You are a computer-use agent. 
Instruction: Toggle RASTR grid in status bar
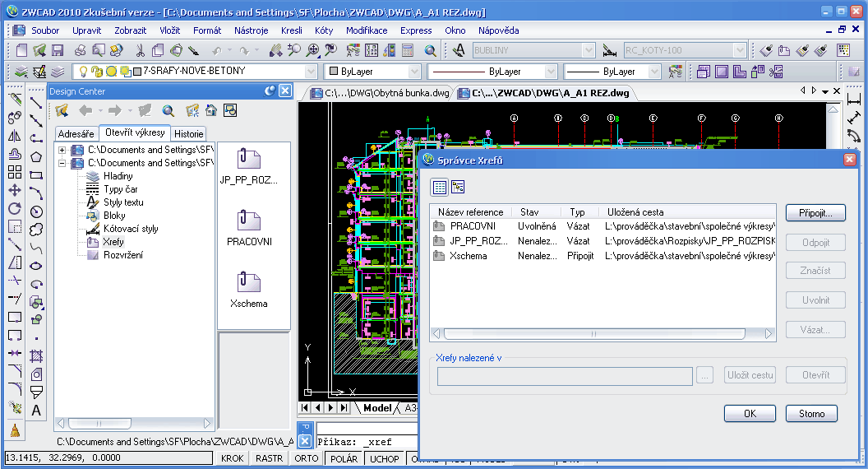point(269,458)
